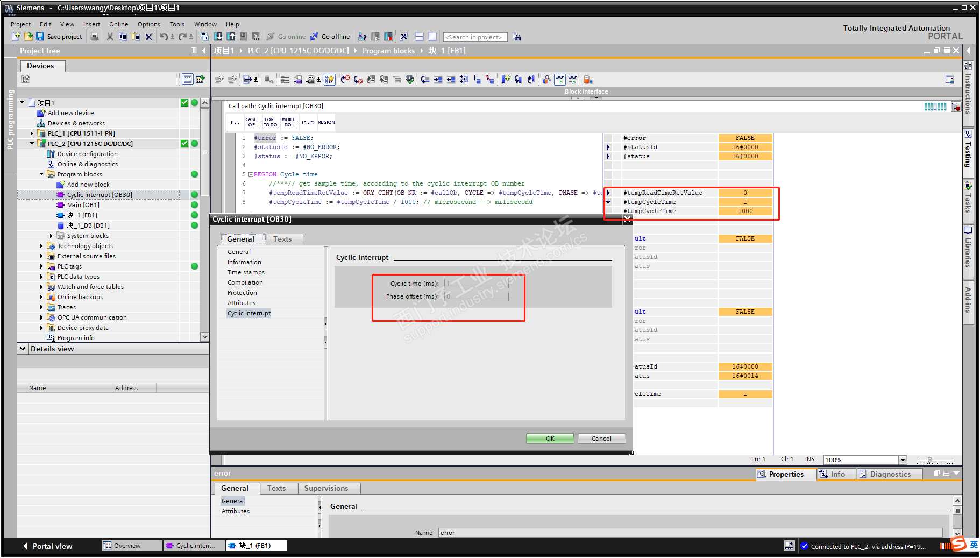Click OK in Cyclic interrupt dialog
Screen dimensions: 980x558
(550, 439)
